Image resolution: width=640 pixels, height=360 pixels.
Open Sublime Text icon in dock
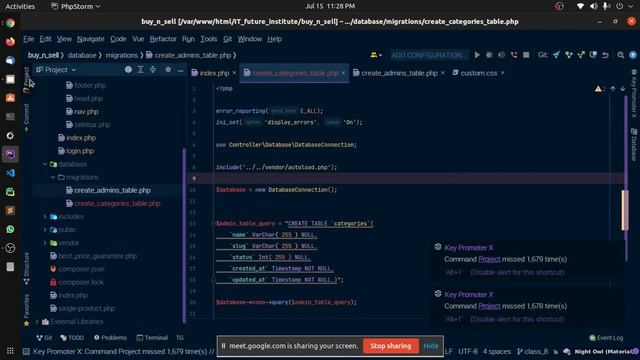click(10, 210)
